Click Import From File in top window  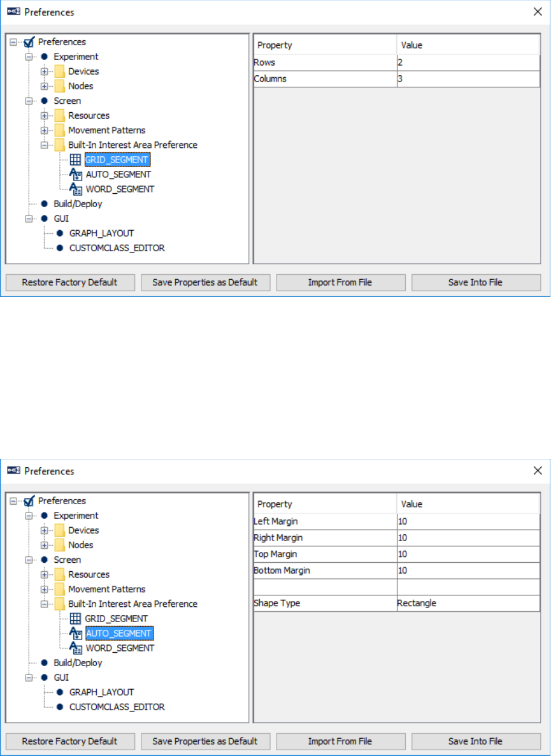[x=341, y=282]
